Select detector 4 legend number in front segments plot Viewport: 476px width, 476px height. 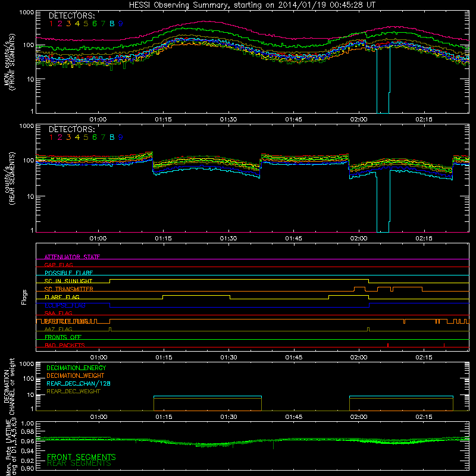(x=77, y=24)
